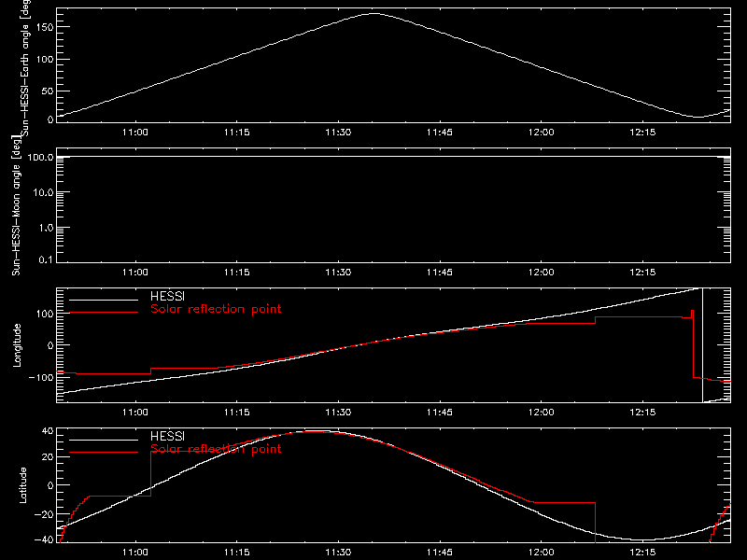
Task: Click the 0.1 tick on Moon angle plot
Action: pyautogui.click(x=46, y=259)
